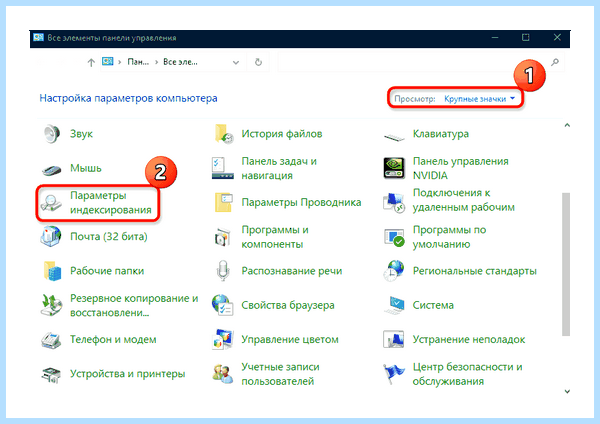600x424 pixels.
Task: Open the Почта (32 бита) icon
Action: pyautogui.click(x=51, y=236)
